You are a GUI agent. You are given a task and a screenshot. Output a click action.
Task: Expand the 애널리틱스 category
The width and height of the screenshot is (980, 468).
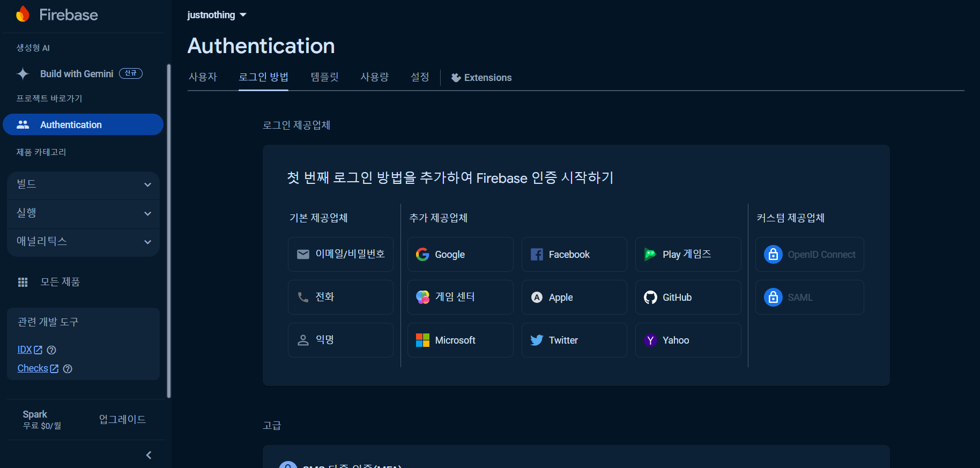coord(84,242)
